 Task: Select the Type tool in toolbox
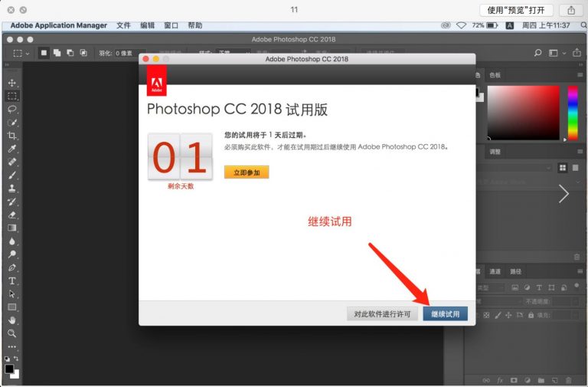click(x=12, y=280)
